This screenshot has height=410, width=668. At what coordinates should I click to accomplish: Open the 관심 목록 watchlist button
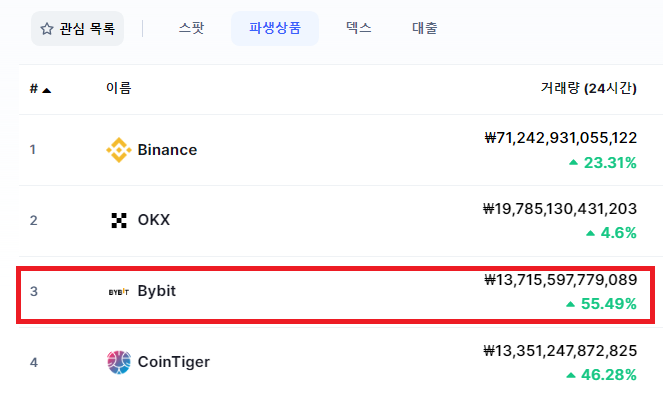78,29
